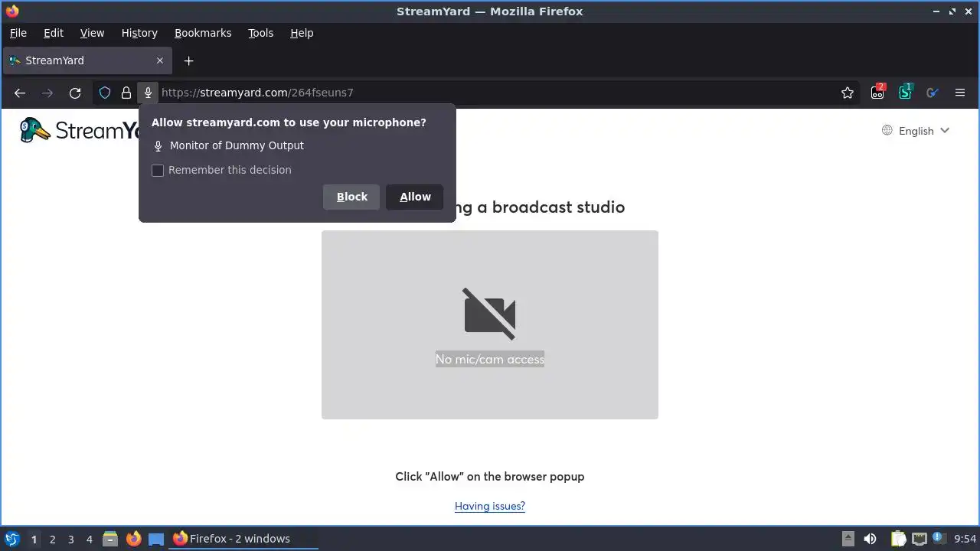Check the Remember this decision checkbox

[158, 171]
